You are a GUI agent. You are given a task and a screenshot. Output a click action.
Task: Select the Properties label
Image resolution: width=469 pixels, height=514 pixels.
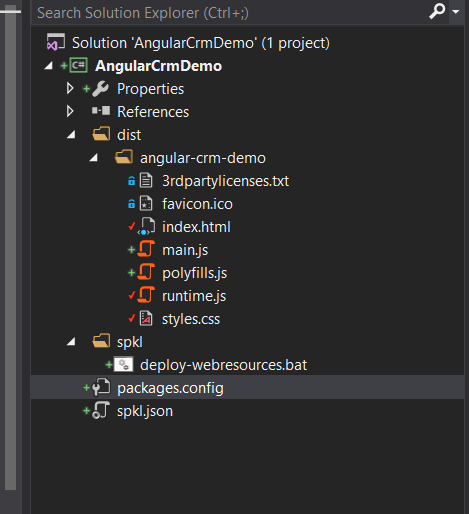point(150,89)
